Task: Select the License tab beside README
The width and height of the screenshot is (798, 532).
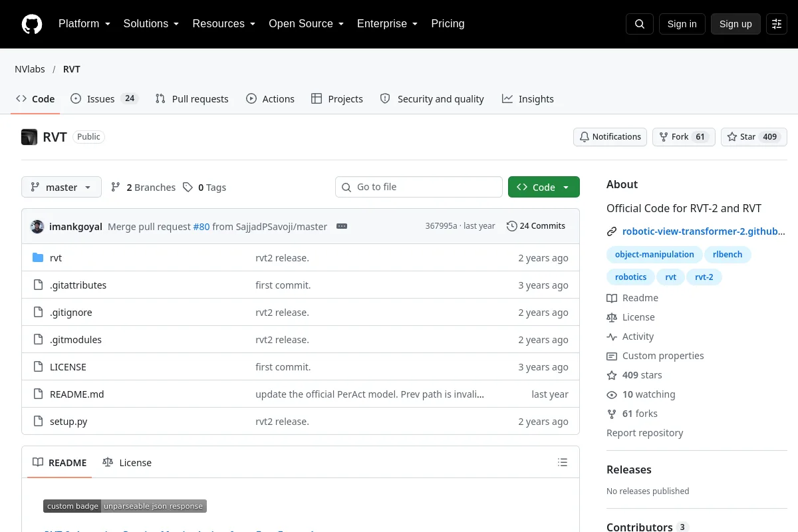Action: pos(127,463)
